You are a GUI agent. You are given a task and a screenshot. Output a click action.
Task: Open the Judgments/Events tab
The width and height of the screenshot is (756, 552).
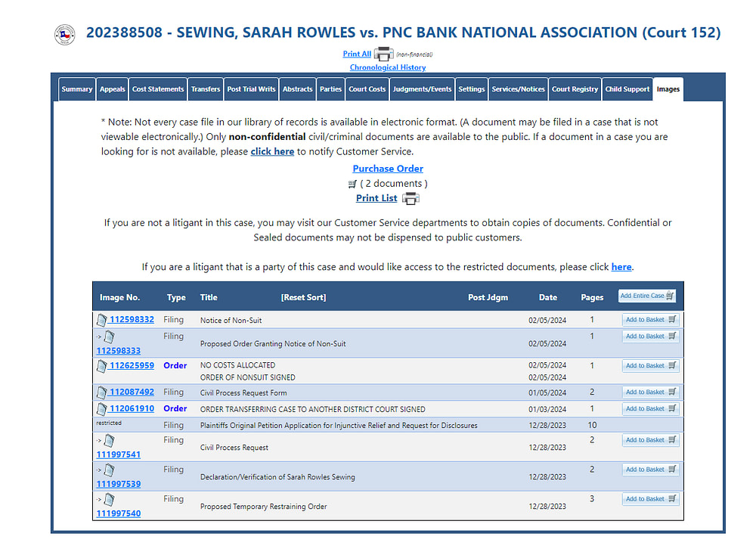point(423,89)
